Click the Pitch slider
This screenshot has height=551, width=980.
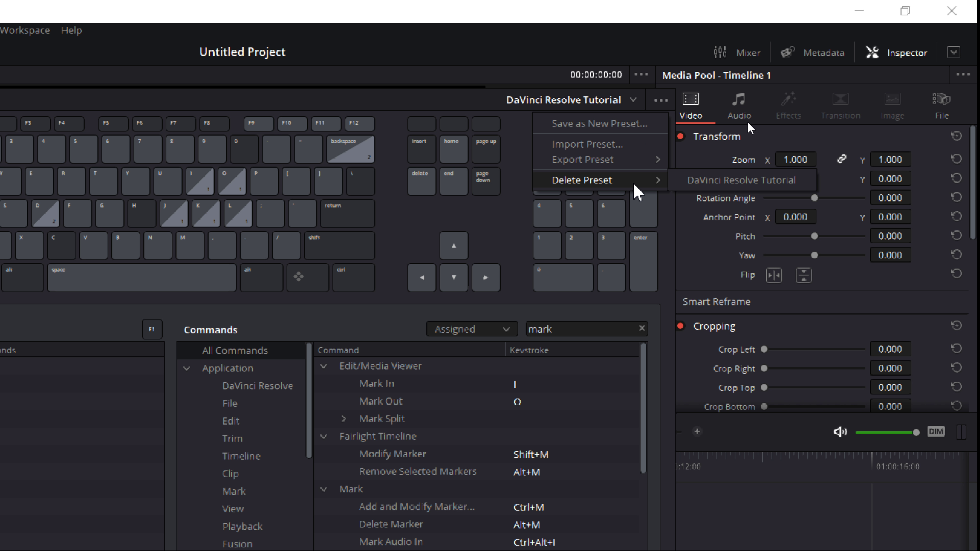[x=814, y=236]
